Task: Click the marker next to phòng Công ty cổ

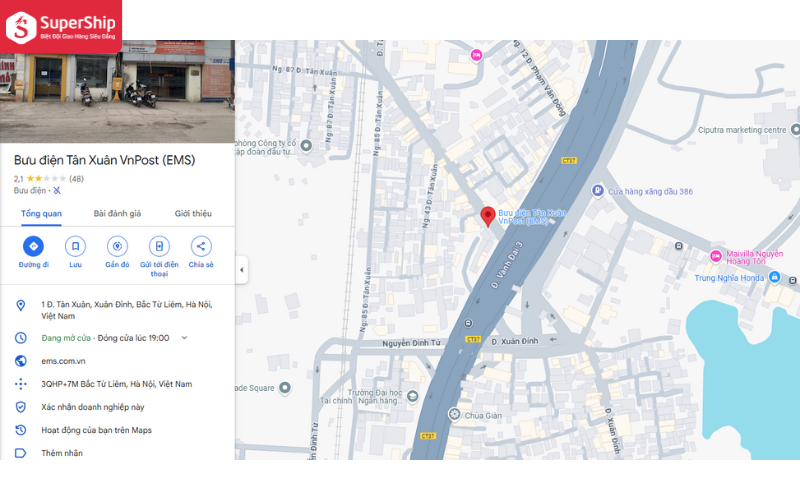Action: tap(306, 146)
